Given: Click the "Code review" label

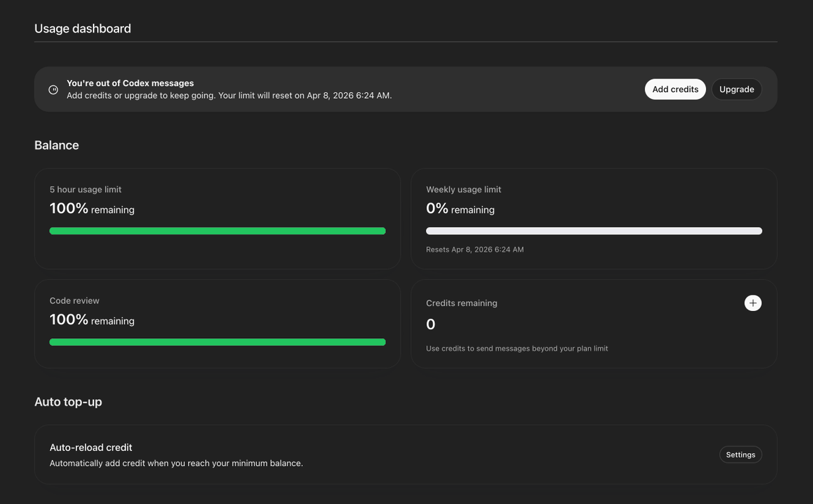Looking at the screenshot, I should [x=75, y=301].
